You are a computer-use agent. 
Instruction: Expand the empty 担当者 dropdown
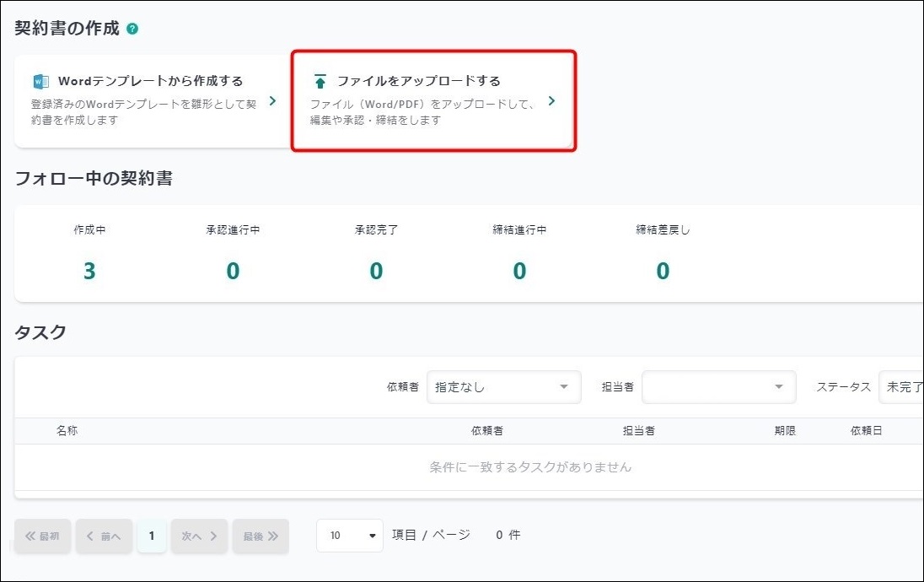click(718, 387)
